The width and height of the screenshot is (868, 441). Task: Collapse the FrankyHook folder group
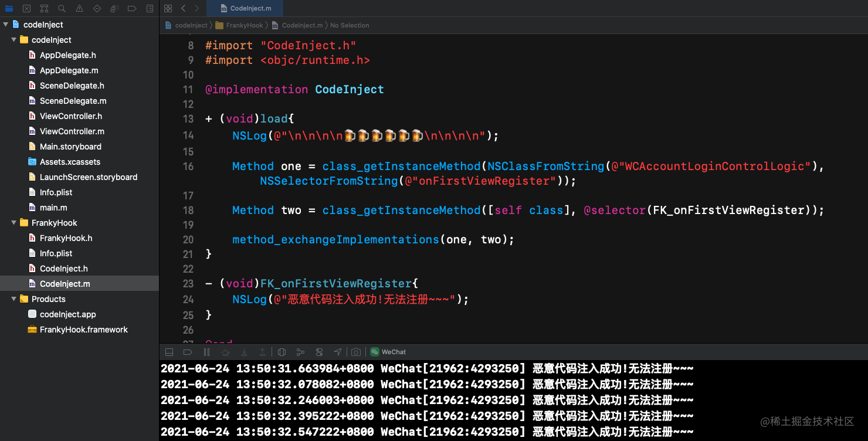pyautogui.click(x=13, y=223)
